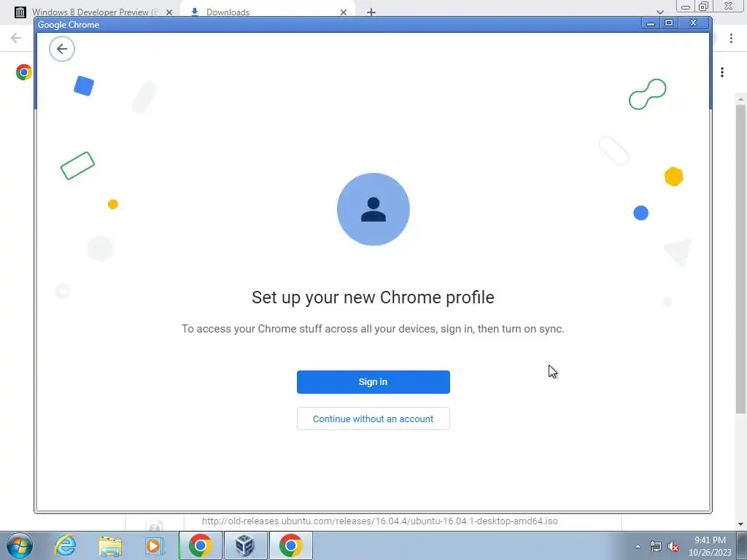Launch Internet Explorer from taskbar
The height and width of the screenshot is (560, 747).
pos(65,545)
